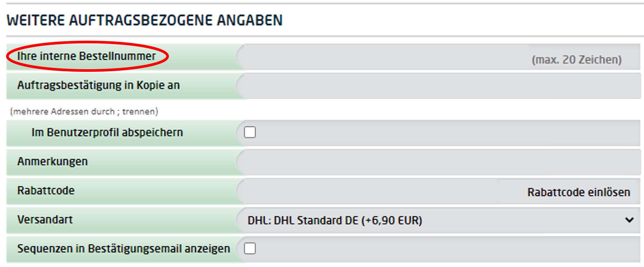Click the mehrere Adressen durch ; trennen note

pos(84,111)
